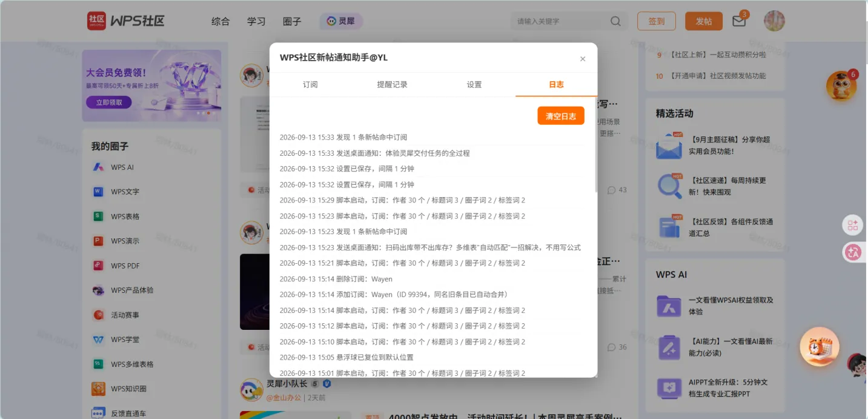Click log entry 删除订阅：Wayen

pos(336,279)
